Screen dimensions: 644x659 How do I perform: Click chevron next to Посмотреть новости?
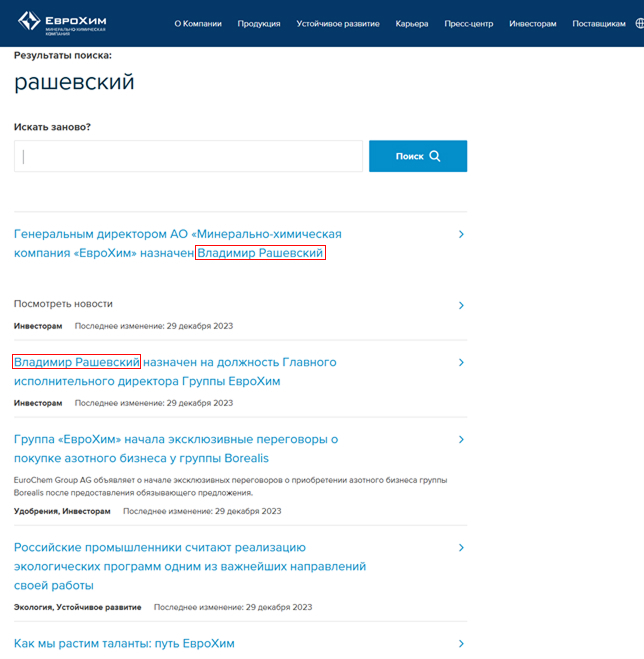tap(461, 305)
